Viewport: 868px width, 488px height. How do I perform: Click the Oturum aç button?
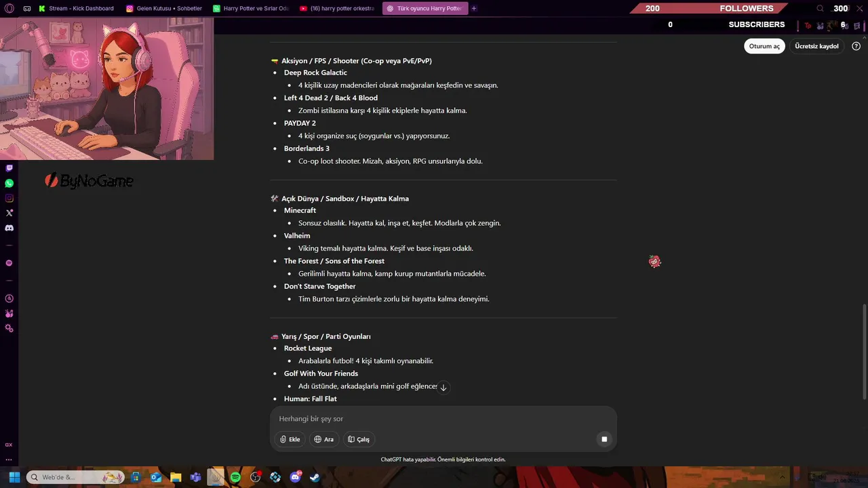point(764,46)
